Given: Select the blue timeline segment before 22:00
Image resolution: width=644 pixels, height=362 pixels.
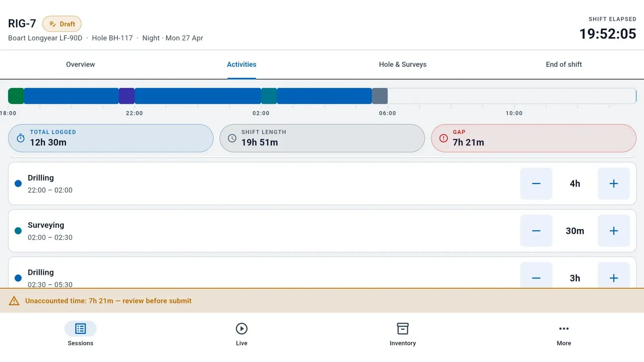Looking at the screenshot, I should coord(71,96).
